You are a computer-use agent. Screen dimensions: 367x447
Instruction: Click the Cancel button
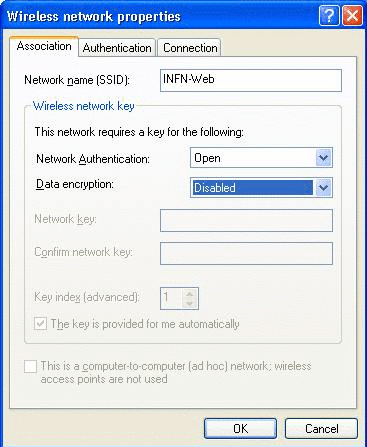pyautogui.click(x=321, y=428)
